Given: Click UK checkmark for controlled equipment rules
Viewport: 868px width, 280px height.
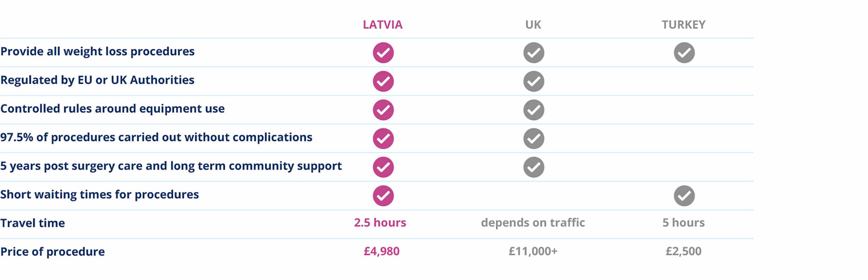Looking at the screenshot, I should pyautogui.click(x=534, y=110).
